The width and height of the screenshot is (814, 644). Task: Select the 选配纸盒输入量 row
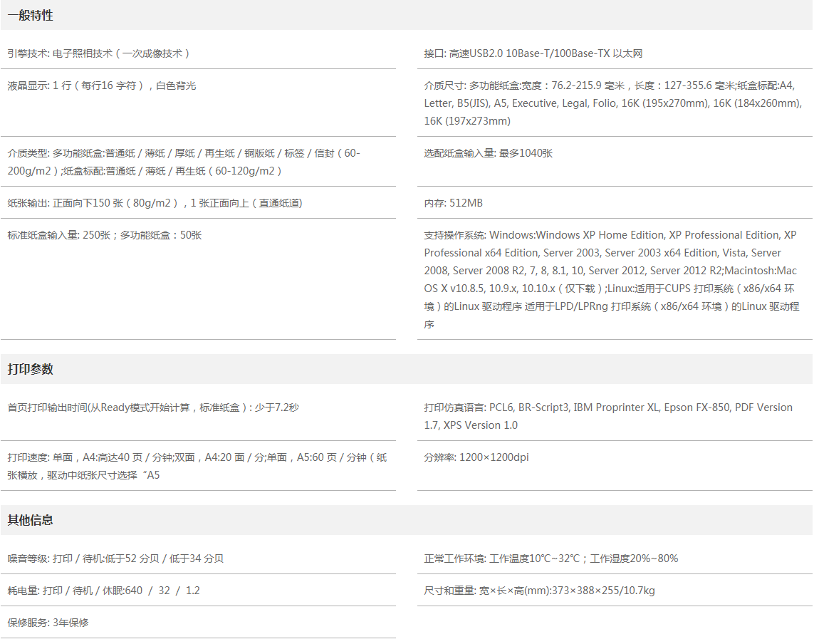(488, 153)
